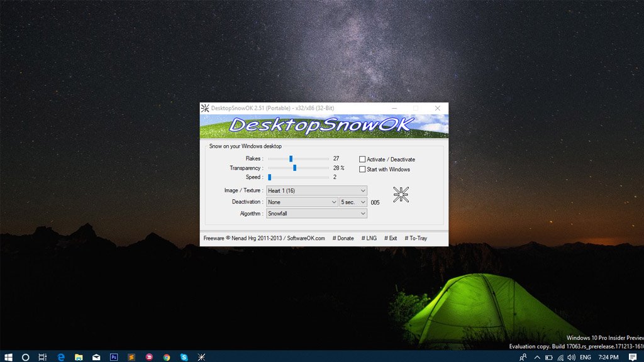Tick the Activate / Deactivate checkbox

point(362,159)
